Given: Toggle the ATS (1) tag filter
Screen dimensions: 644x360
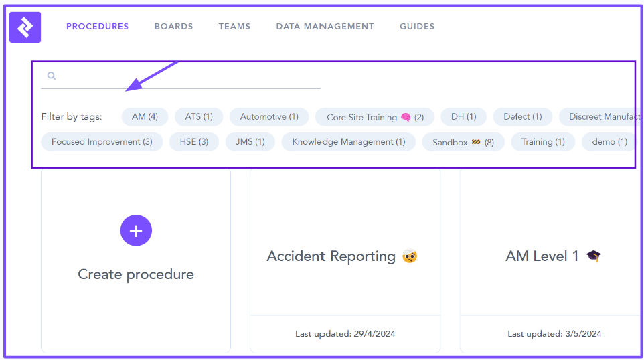Looking at the screenshot, I should (199, 116).
